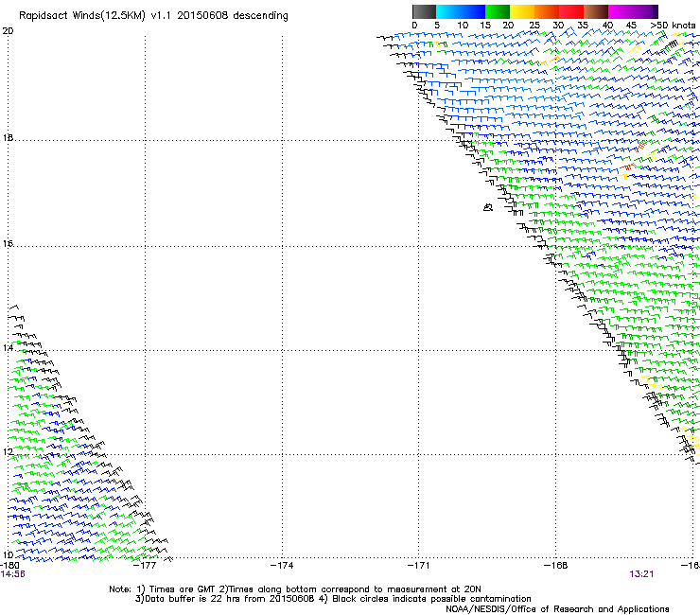This screenshot has width=700, height=615.
Task: Click the longitude label -177
Action: 145,565
